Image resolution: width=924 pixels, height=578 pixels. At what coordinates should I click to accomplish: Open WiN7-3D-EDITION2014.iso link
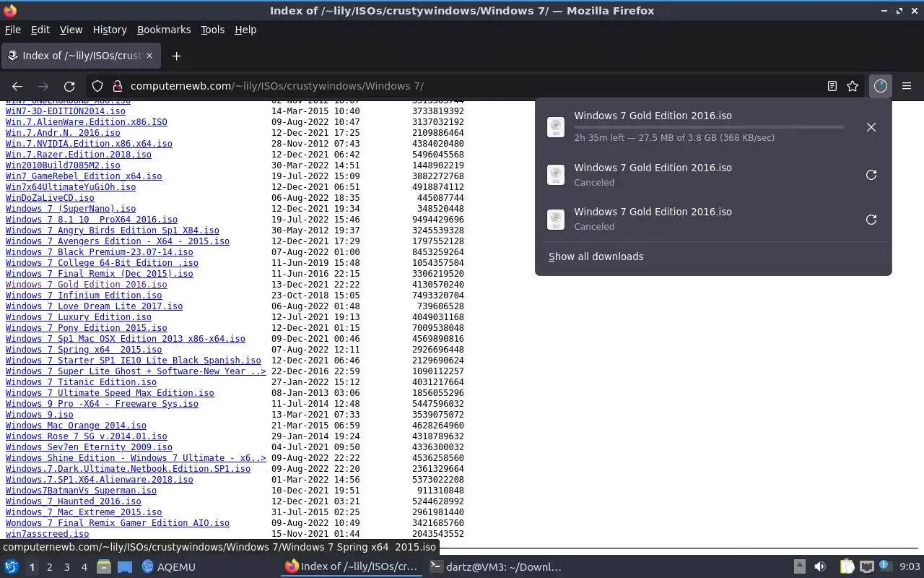click(x=65, y=111)
